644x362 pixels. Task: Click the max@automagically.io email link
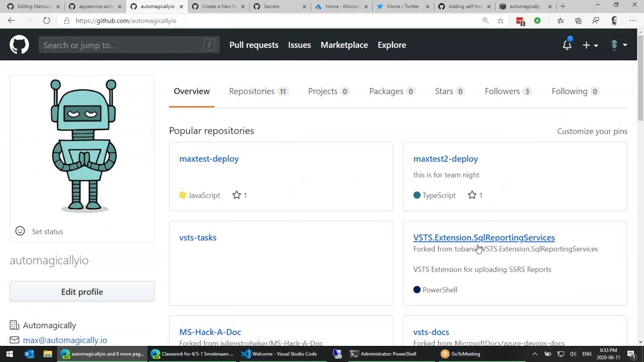point(65,340)
